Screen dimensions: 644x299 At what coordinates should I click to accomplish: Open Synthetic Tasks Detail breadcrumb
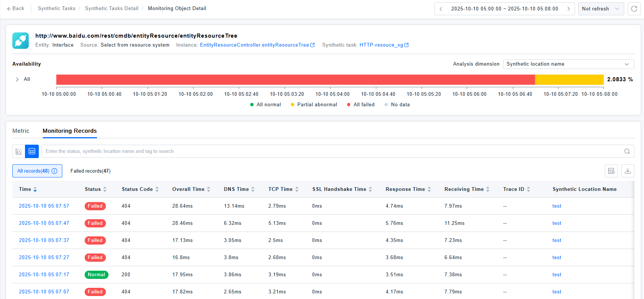pos(111,9)
